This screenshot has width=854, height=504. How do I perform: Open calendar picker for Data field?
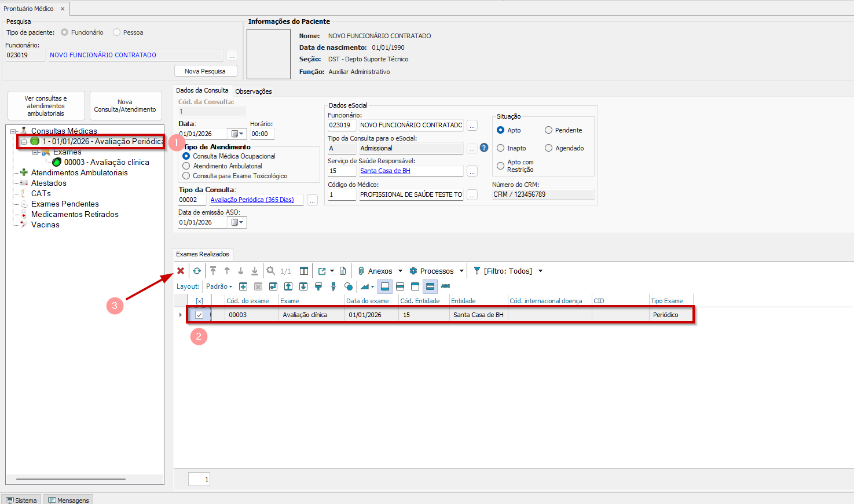(237, 134)
